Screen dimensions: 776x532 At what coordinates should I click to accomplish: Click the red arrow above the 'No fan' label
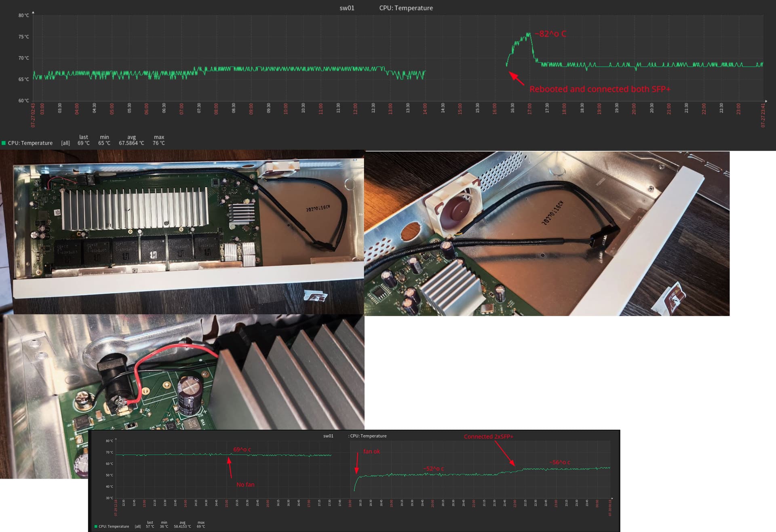230,468
